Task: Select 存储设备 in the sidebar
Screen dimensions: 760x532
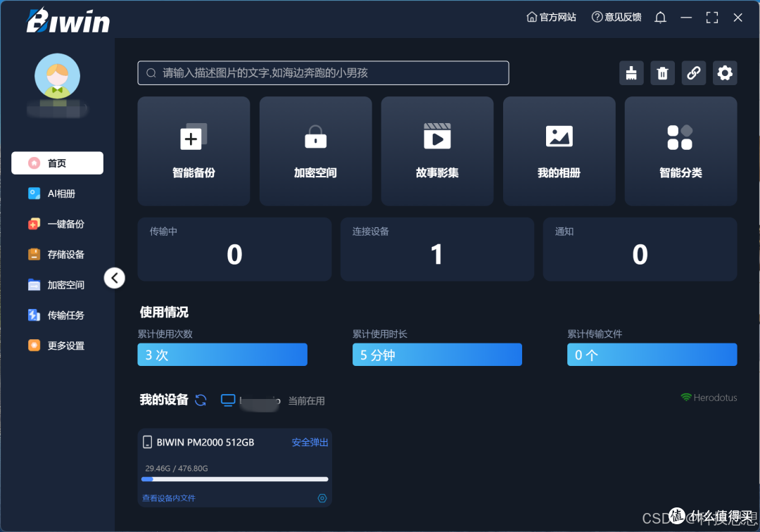Action: (57, 254)
